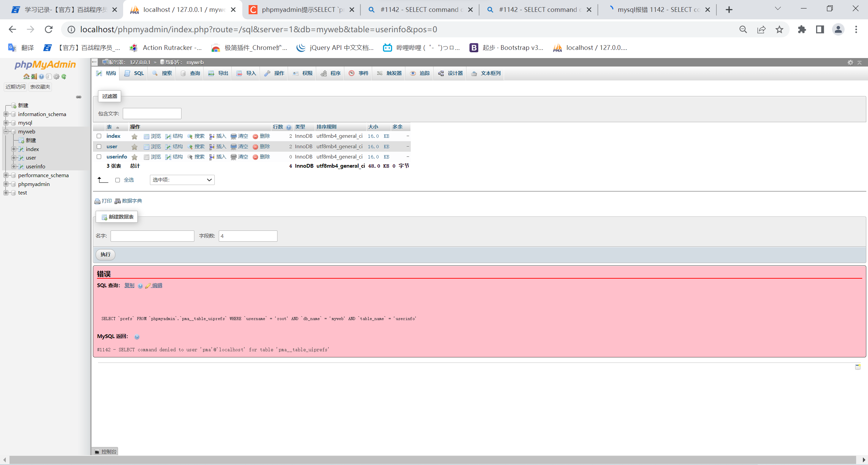Click row count help icon in header
This screenshot has height=465, width=868.
[289, 127]
